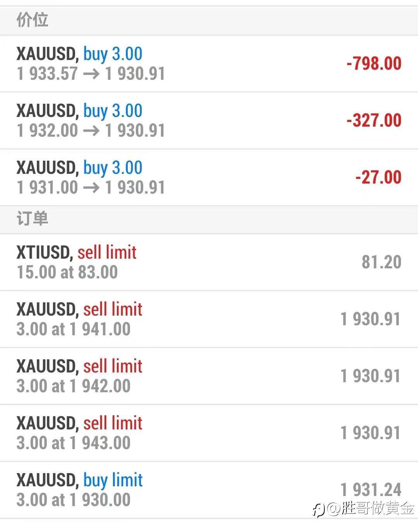Tap current price for 1 941.00 sell limit
The image size is (418, 532).
pos(370,319)
